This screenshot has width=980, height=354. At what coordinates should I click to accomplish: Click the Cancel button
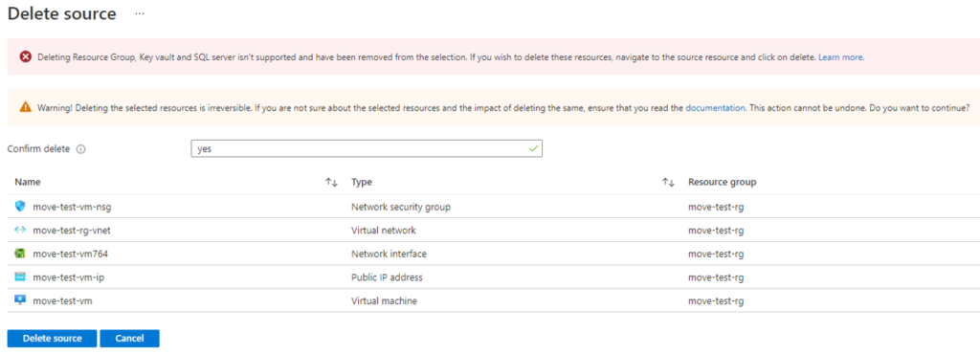point(130,339)
